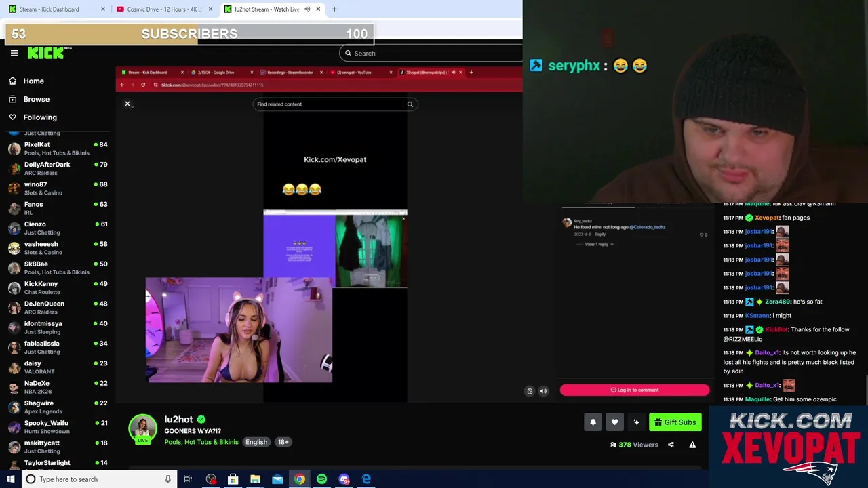Click KickKenny avatar in sidebar
Screen dimensions: 868x488
point(14,287)
